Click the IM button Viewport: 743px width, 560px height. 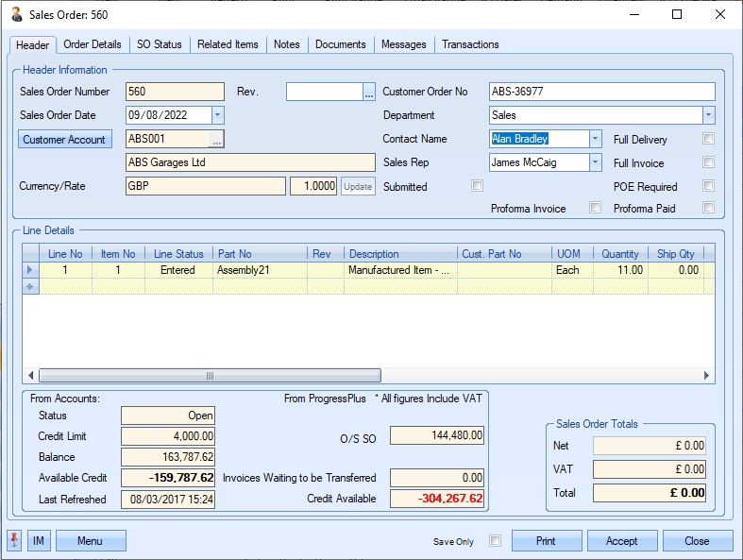(x=39, y=540)
